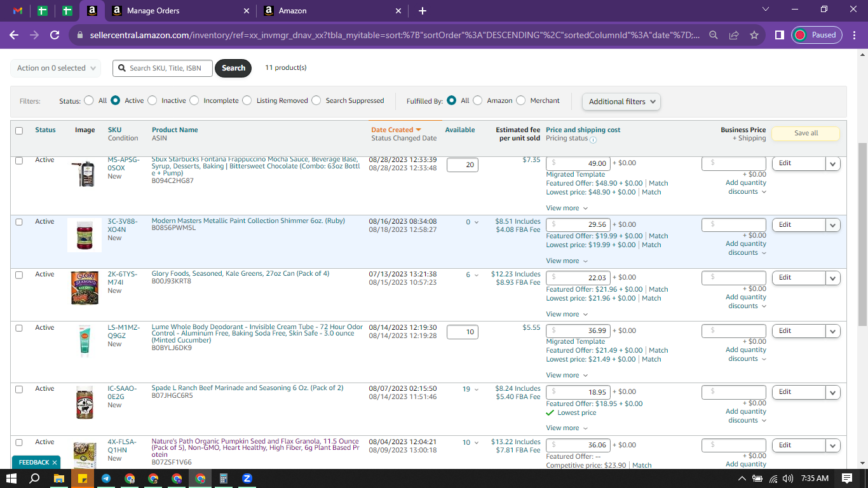Open the Windows notification center
Screen dimensions: 868x488
(847, 478)
